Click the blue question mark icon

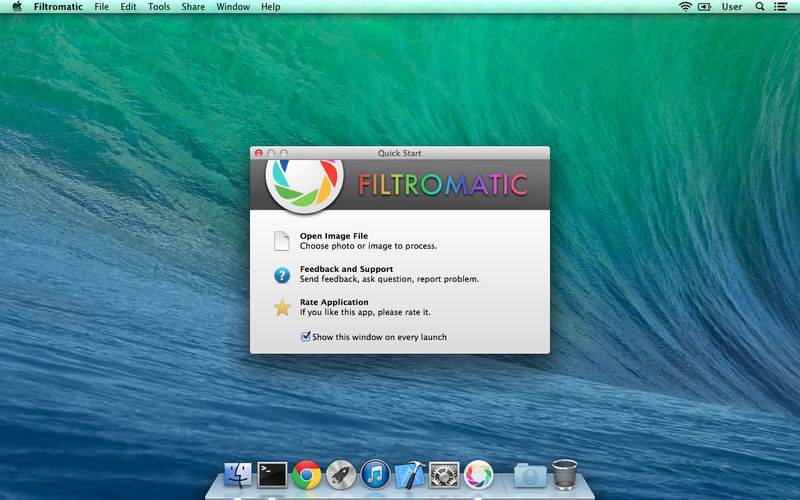282,275
